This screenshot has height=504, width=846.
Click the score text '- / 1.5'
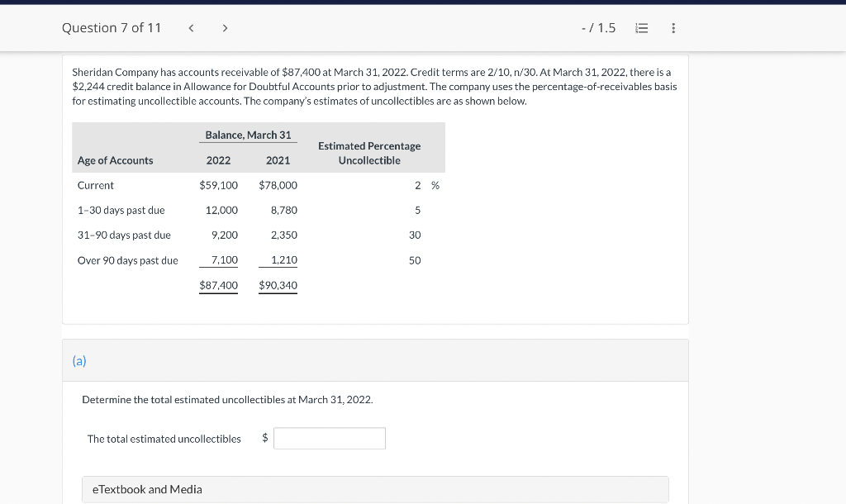coord(598,28)
